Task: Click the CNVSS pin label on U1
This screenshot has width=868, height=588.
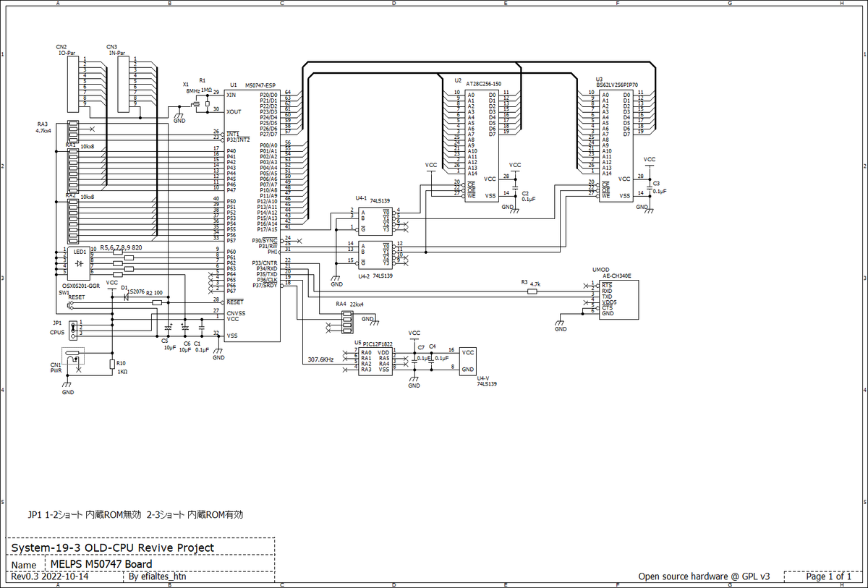Action: 234,312
